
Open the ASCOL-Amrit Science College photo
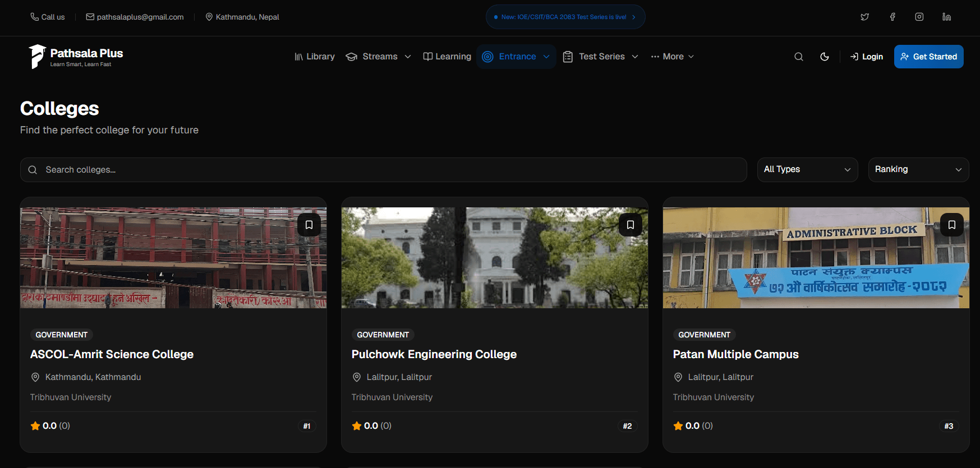click(173, 258)
